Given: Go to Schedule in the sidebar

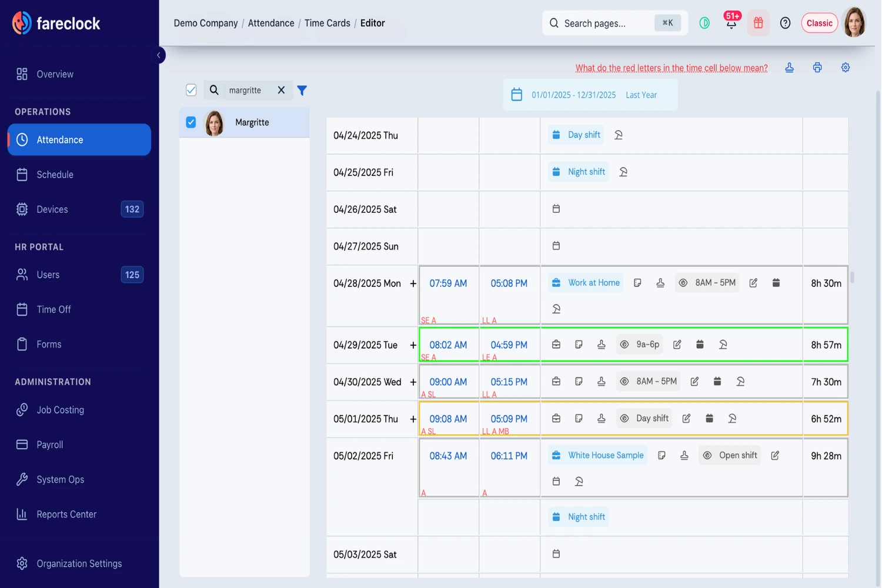Looking at the screenshot, I should [79, 175].
